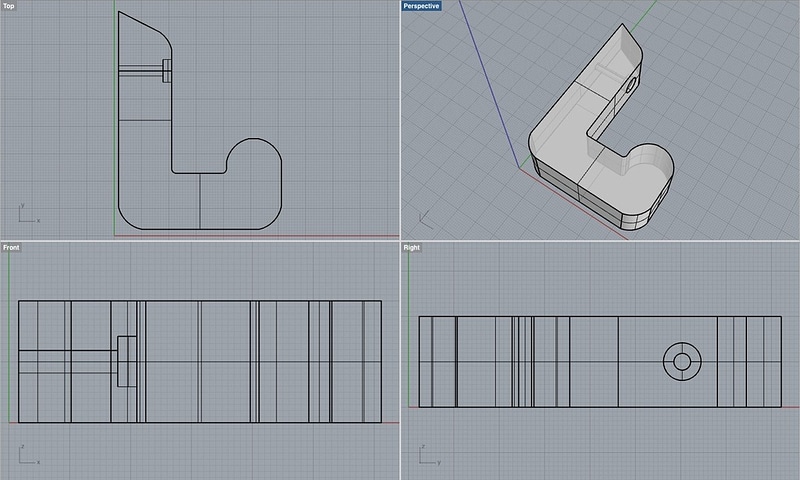
Task: Activate the Top viewport label
Action: (9, 6)
